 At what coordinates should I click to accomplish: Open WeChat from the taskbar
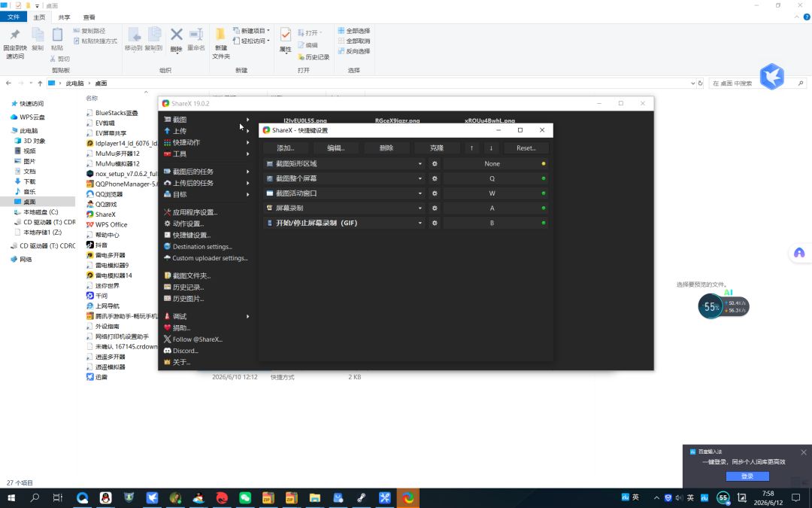coord(245,498)
